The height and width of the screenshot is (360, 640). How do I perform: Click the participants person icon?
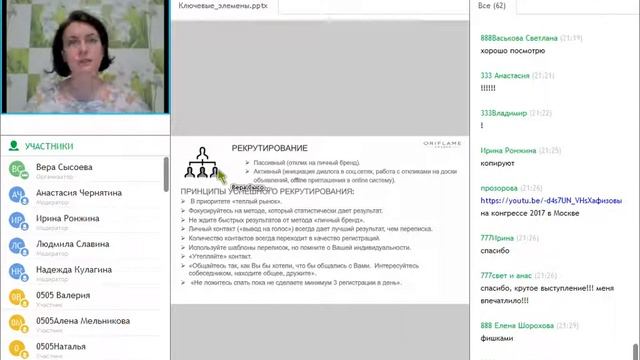(14, 146)
